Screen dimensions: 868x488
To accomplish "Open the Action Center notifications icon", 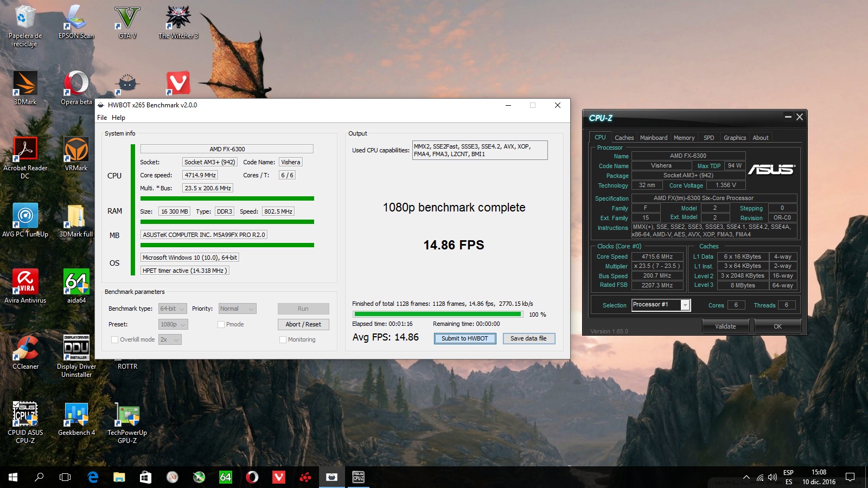I will (x=850, y=477).
